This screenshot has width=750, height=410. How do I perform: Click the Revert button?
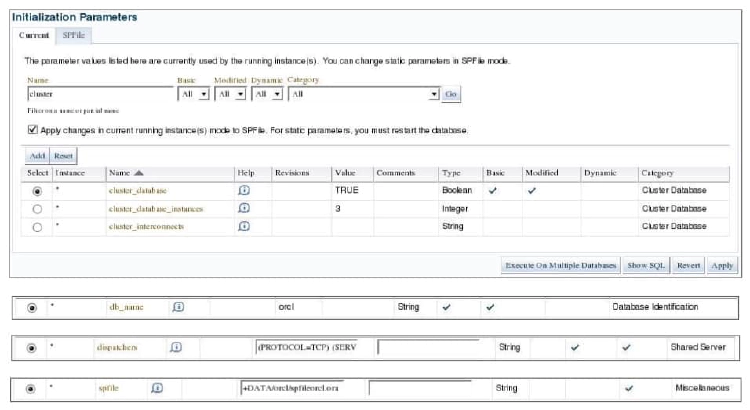click(x=688, y=265)
